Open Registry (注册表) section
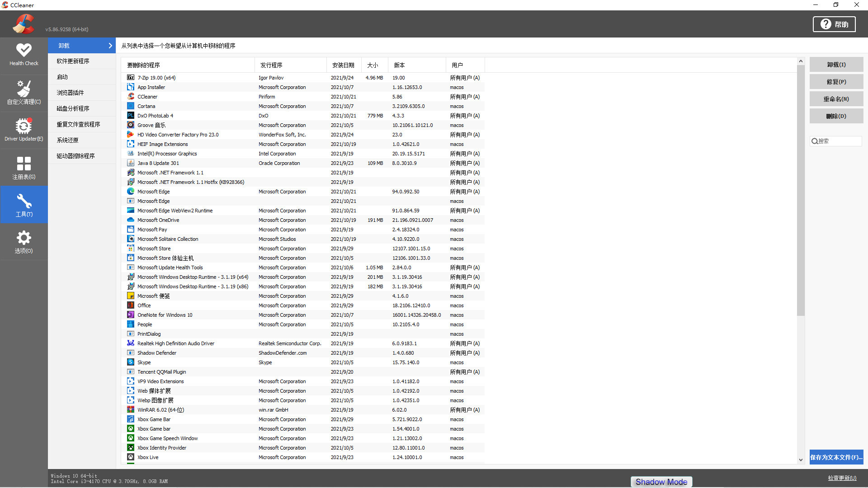Image resolution: width=868 pixels, height=488 pixels. click(24, 168)
